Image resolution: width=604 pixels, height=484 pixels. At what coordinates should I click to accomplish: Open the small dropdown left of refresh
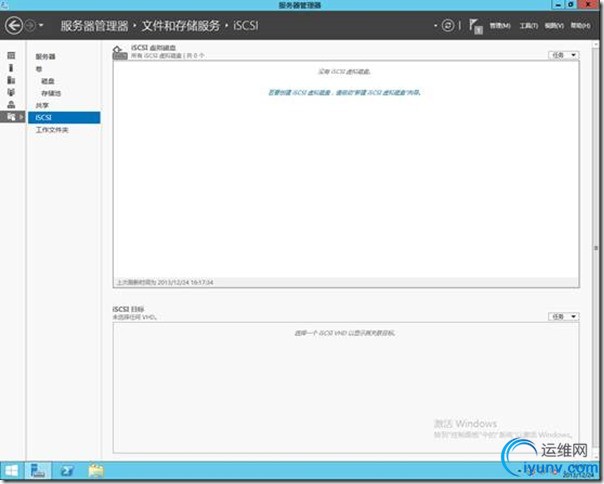point(435,26)
